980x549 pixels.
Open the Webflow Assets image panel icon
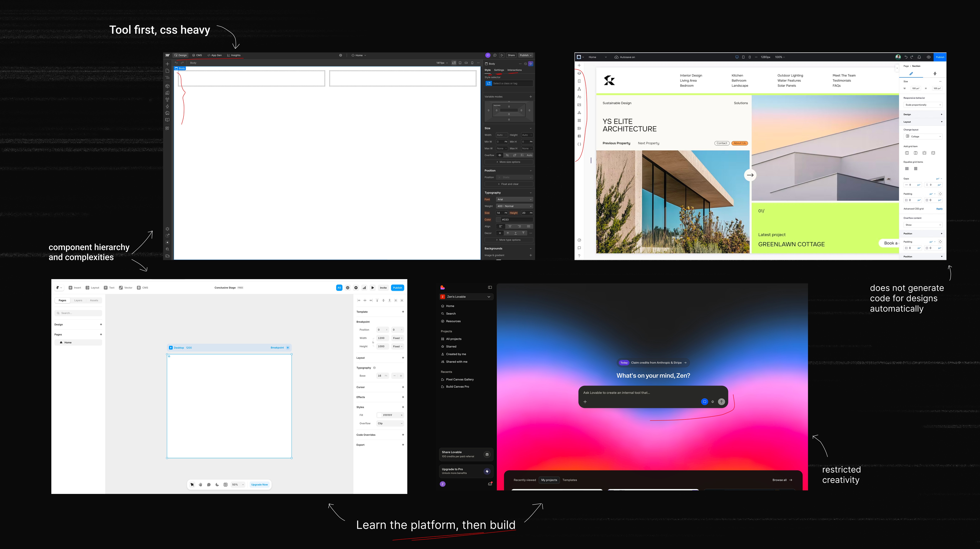pos(167,113)
